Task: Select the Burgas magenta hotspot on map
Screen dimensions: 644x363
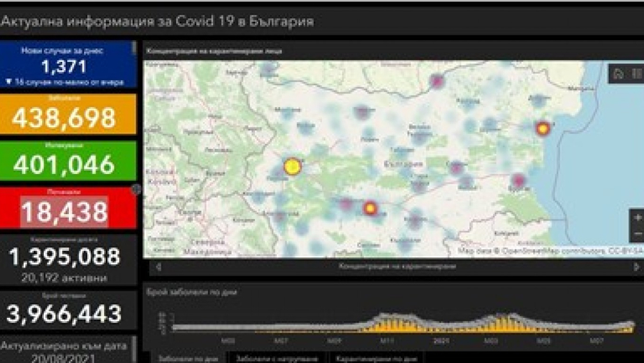Action: (518, 180)
